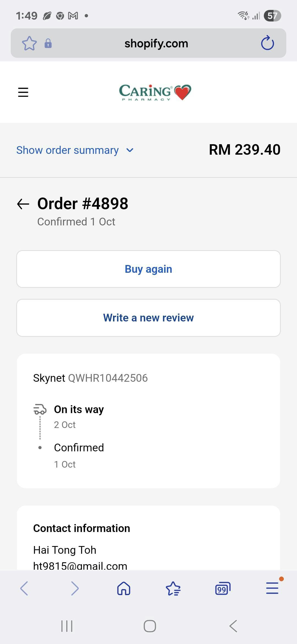Tap the browser forward navigation arrow
The height and width of the screenshot is (644, 297).
tap(75, 588)
